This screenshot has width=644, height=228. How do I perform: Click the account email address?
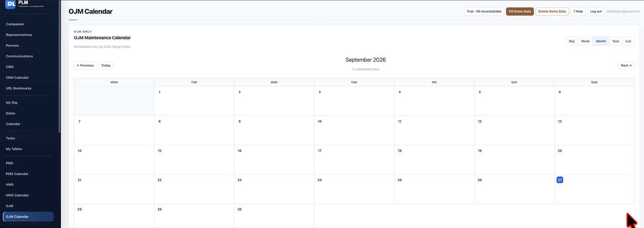[623, 11]
